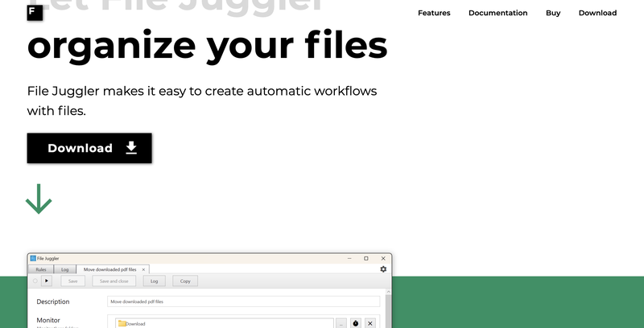Click the Log button next to Copy
Viewport: 644px width, 328px height.
154,281
